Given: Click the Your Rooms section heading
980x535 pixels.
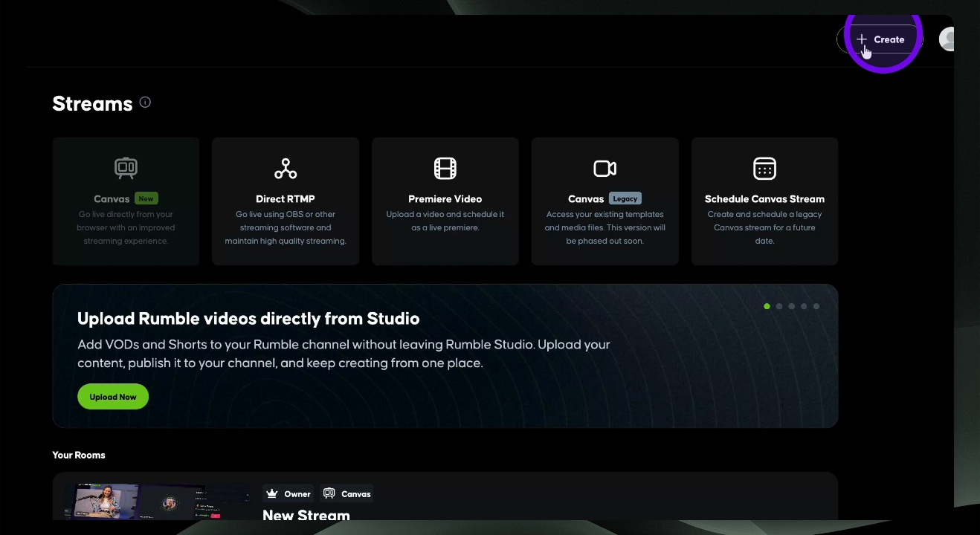Looking at the screenshot, I should [79, 455].
